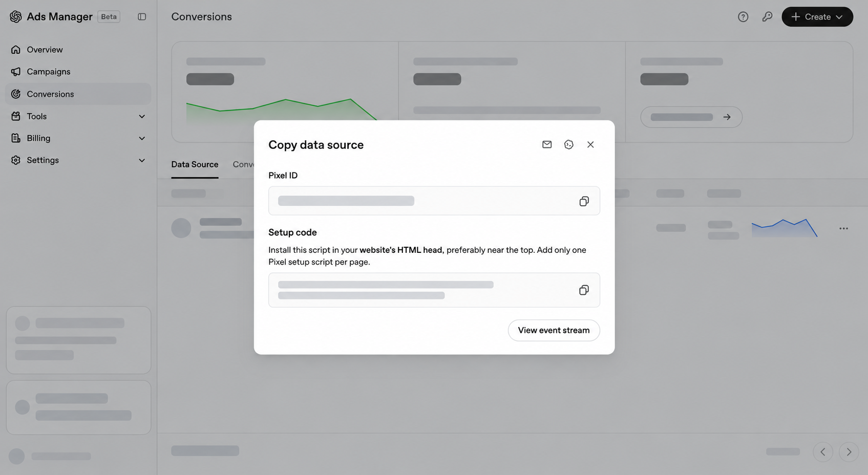Select Conversions in the sidebar
The height and width of the screenshot is (475, 868).
pyautogui.click(x=78, y=94)
